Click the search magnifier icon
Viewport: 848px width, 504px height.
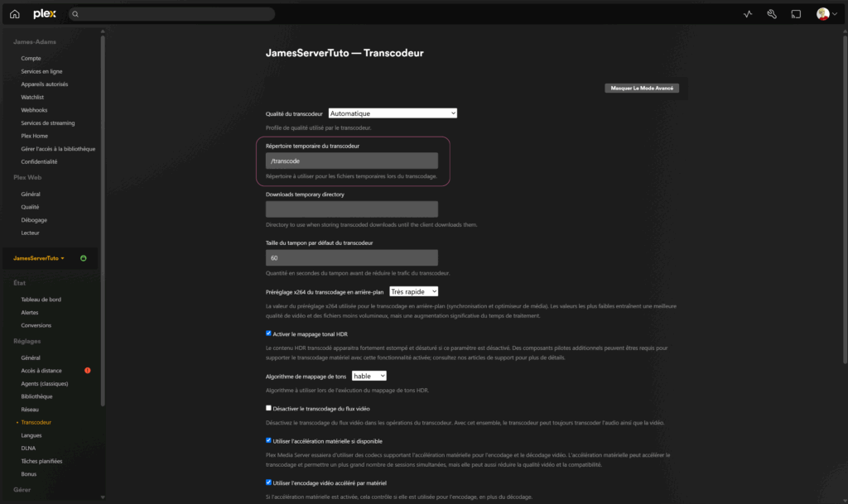[75, 14]
